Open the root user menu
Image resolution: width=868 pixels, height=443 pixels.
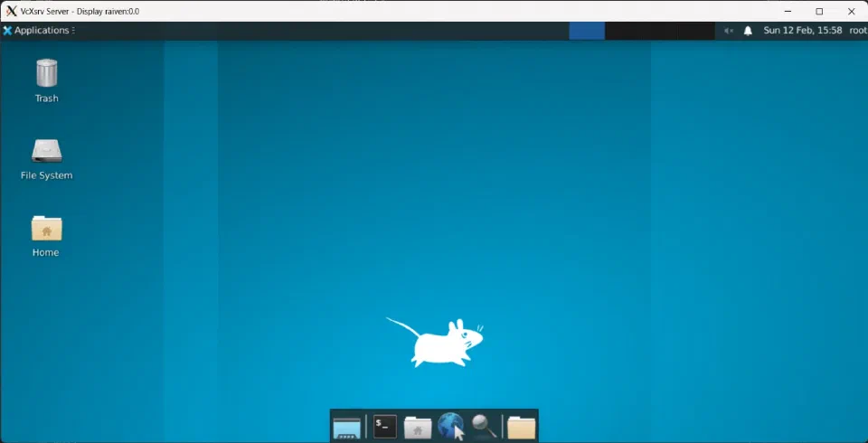coord(857,31)
